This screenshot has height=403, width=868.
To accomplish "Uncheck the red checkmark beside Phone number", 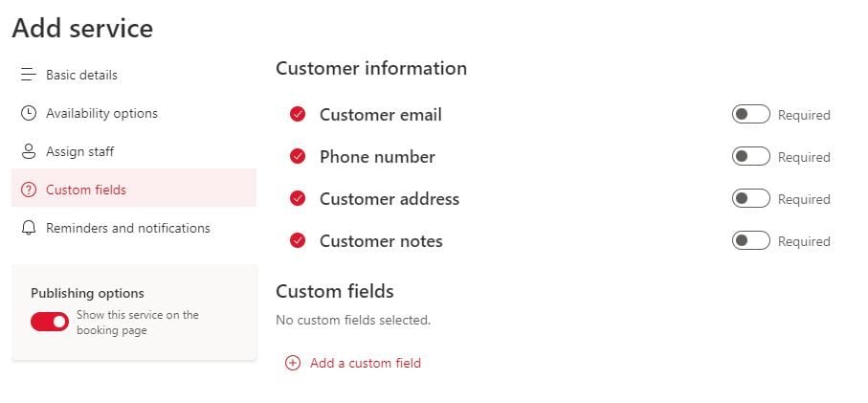I will pos(298,157).
